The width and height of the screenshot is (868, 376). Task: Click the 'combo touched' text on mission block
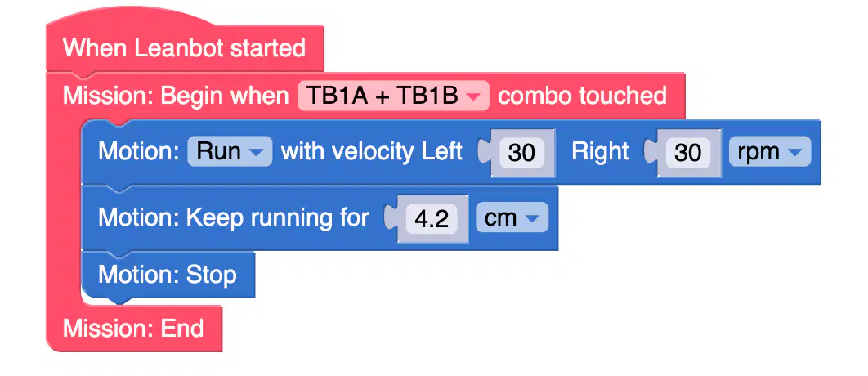point(583,96)
